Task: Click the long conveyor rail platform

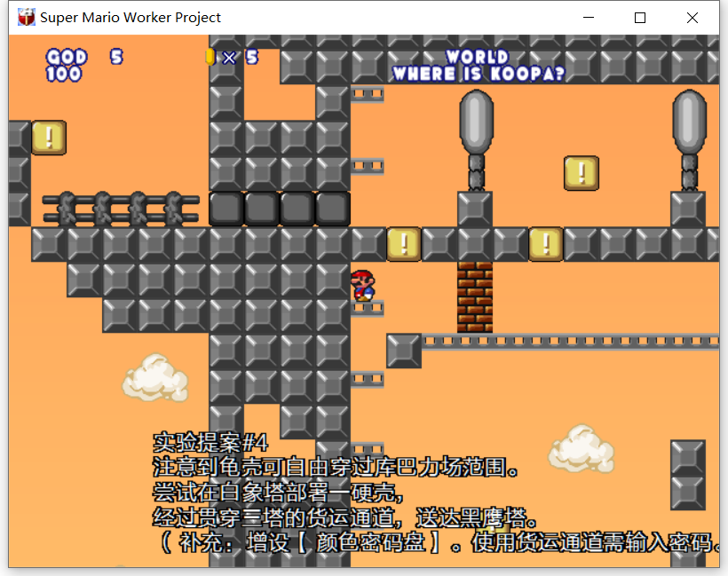Action: 570,342
